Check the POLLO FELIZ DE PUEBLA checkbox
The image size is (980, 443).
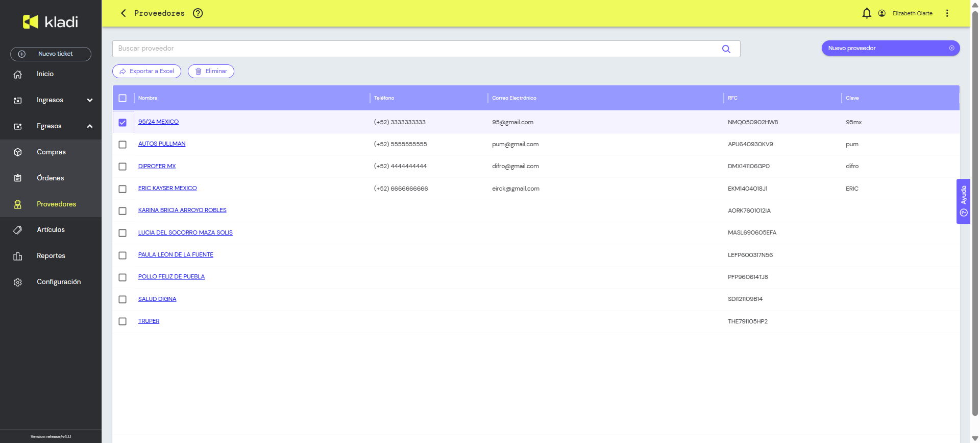[122, 277]
